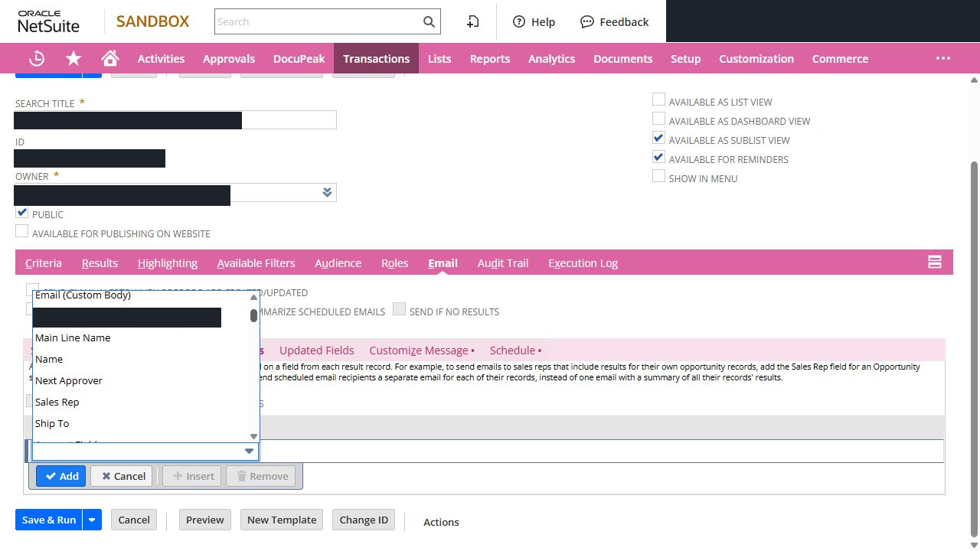Screen dimensions: 980x551
Task: Open the Roles tab
Action: [x=394, y=262]
